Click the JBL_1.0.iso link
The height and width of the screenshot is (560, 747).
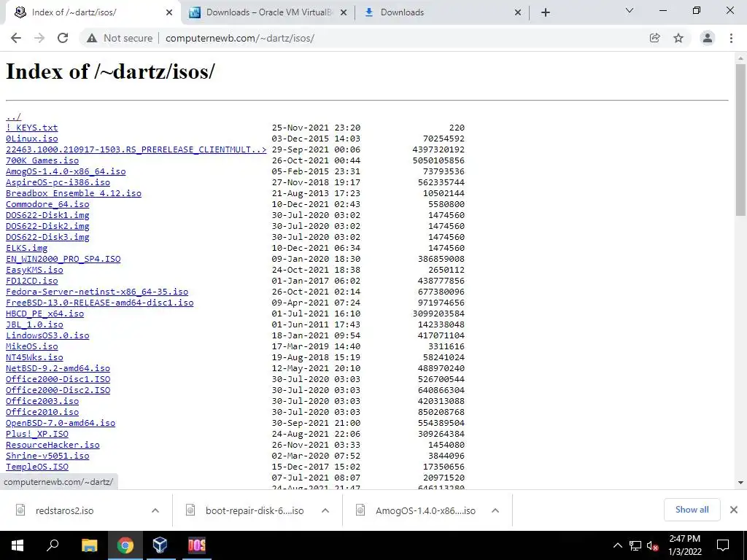coord(34,324)
